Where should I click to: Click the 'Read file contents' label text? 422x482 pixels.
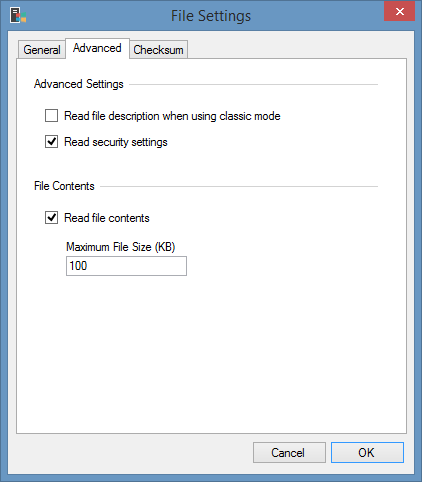point(107,218)
